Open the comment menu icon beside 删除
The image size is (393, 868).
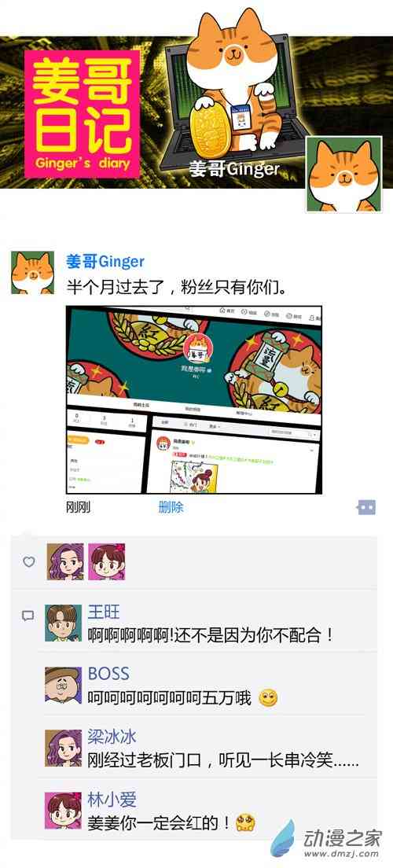367,507
